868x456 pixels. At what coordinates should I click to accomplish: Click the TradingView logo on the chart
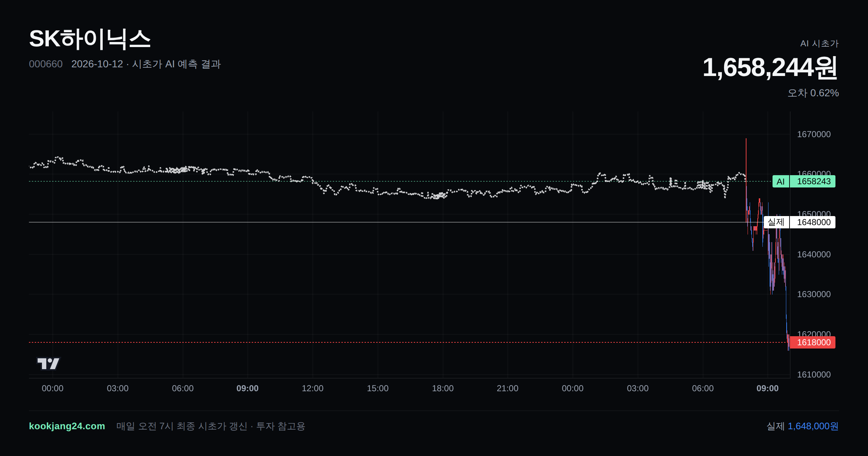48,363
